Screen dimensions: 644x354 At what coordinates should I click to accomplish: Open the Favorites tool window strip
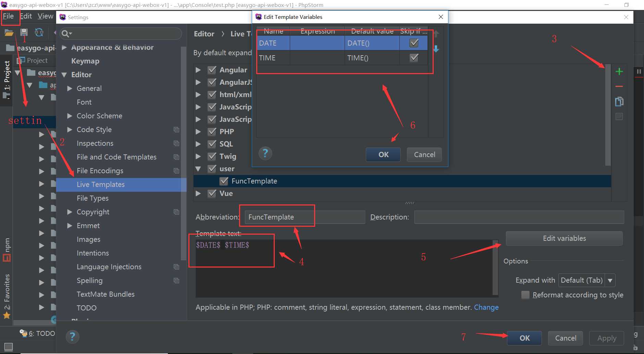(x=7, y=296)
